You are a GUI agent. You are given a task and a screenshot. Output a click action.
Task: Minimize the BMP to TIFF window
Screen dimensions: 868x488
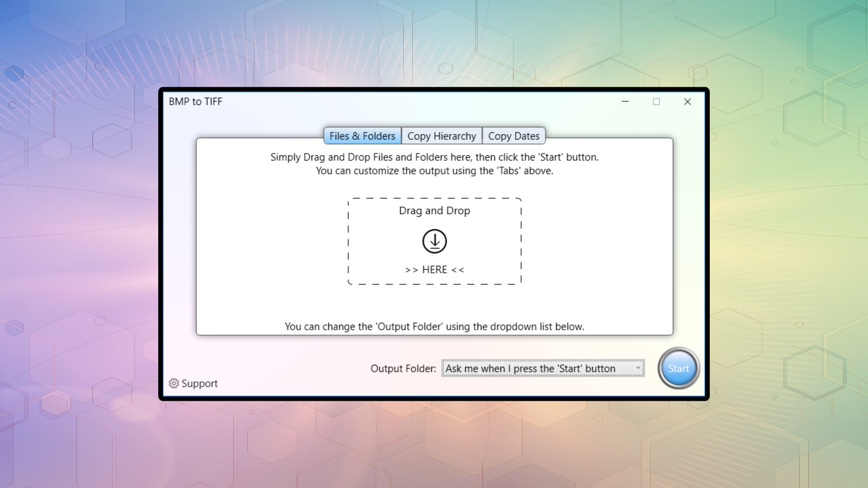[625, 102]
